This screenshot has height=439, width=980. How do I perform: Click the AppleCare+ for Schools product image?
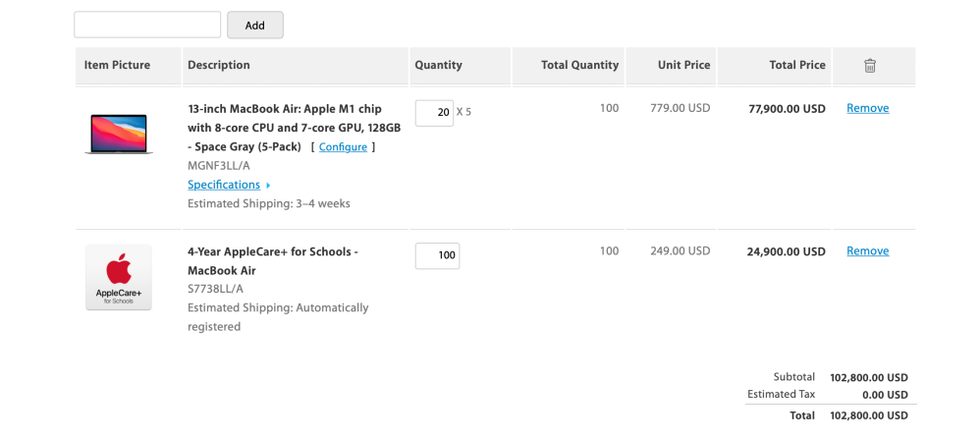point(119,277)
